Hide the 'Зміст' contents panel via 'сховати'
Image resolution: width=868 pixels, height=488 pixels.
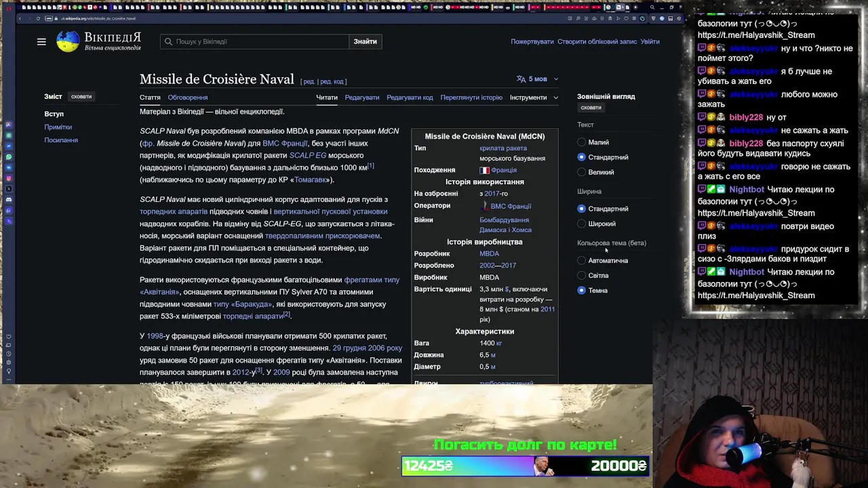(81, 97)
